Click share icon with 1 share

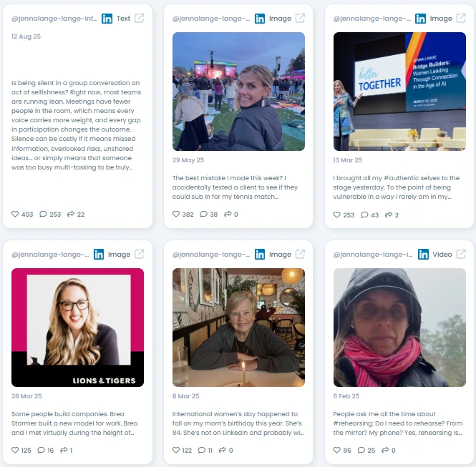(64, 450)
